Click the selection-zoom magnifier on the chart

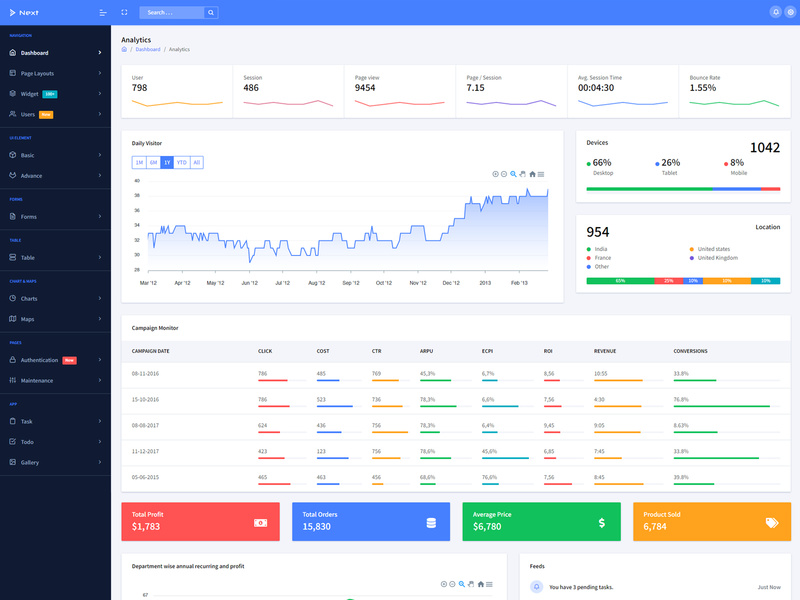(513, 174)
